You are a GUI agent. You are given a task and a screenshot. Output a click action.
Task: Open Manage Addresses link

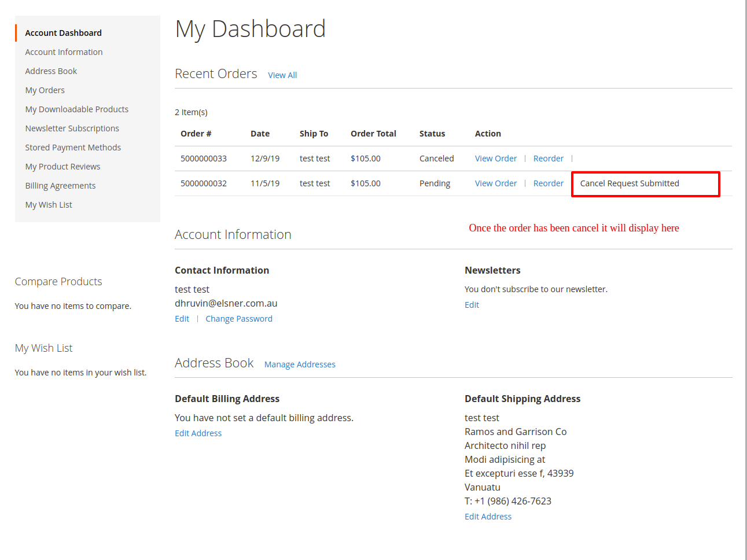pos(300,364)
